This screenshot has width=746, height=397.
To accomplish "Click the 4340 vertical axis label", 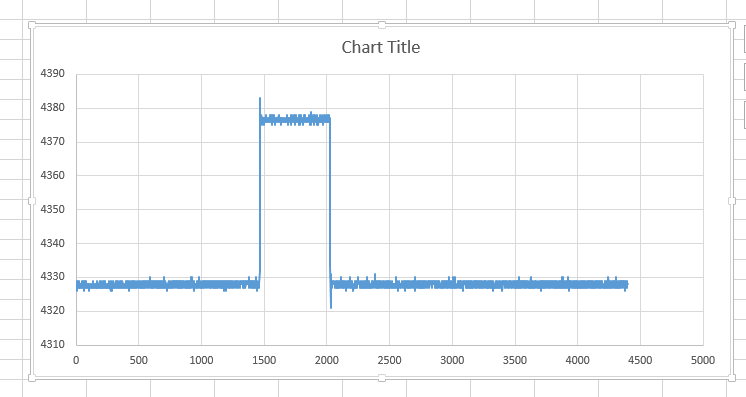I will coord(52,243).
